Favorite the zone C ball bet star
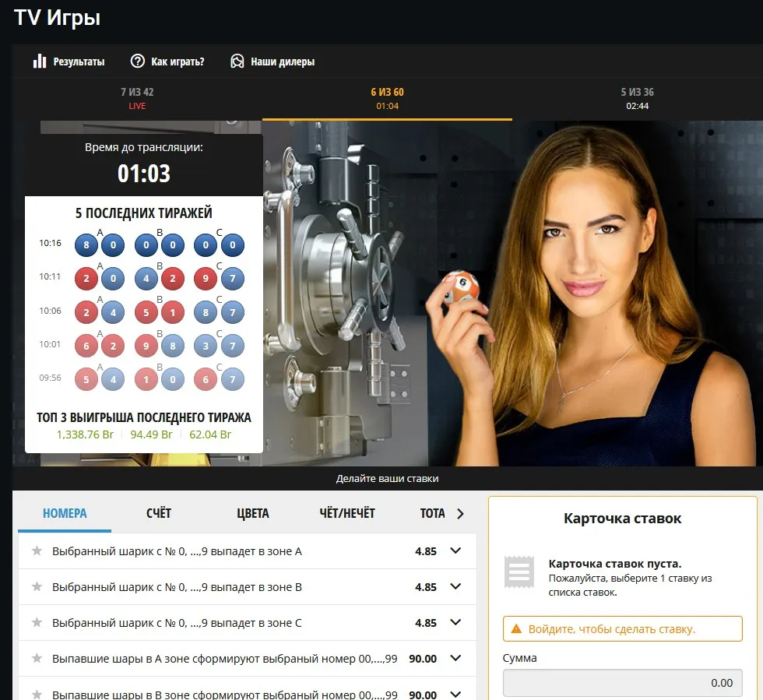763x700 pixels. [x=37, y=623]
